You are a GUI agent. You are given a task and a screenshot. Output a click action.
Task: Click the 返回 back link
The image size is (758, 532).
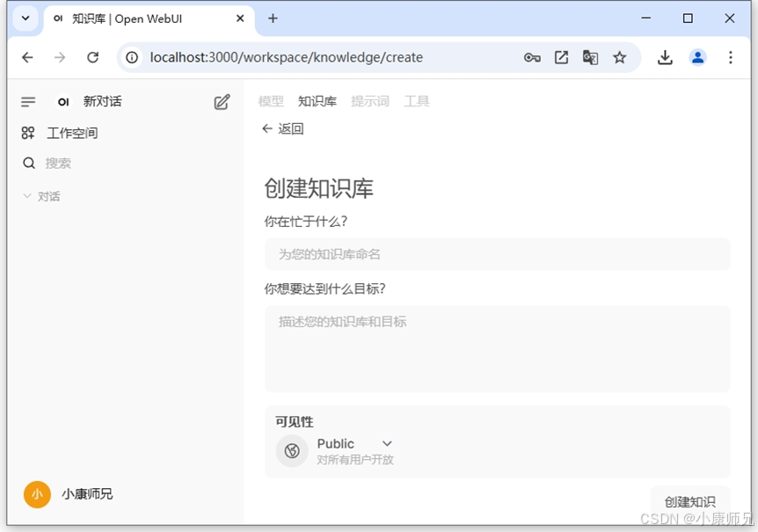283,128
